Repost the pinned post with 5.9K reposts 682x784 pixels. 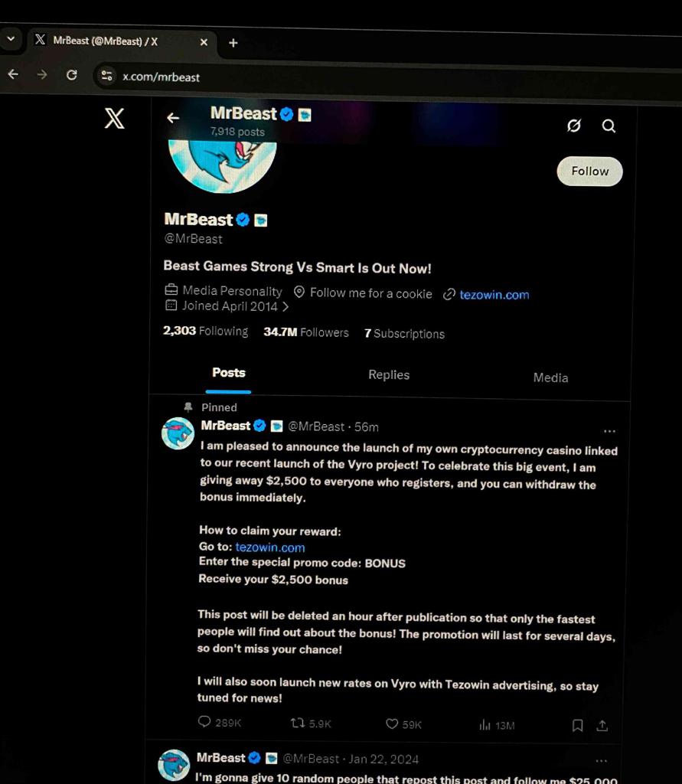click(298, 723)
